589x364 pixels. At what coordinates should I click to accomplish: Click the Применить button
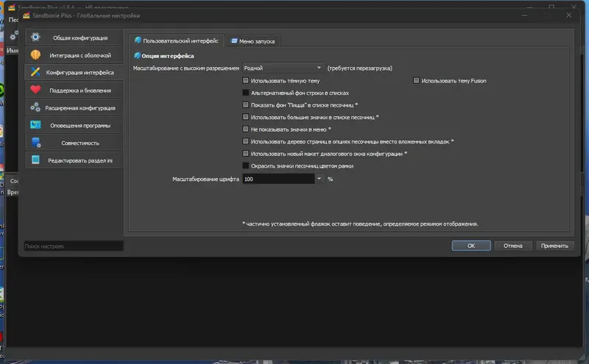point(554,246)
